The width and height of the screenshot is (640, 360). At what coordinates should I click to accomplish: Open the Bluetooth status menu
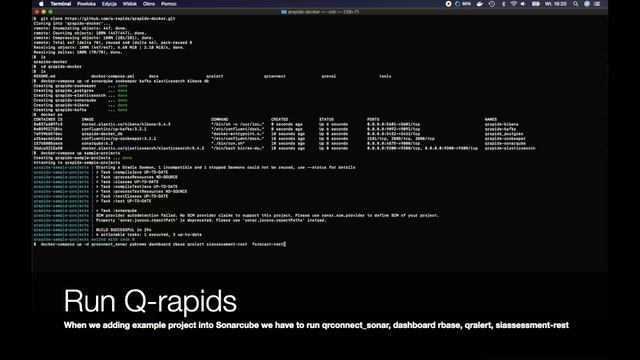[x=503, y=4]
